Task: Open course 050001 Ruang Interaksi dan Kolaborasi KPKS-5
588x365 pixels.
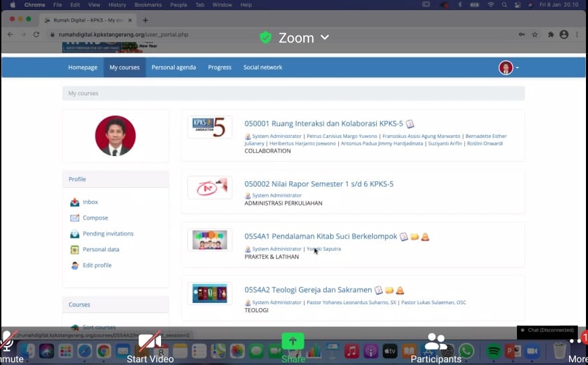Action: click(323, 124)
